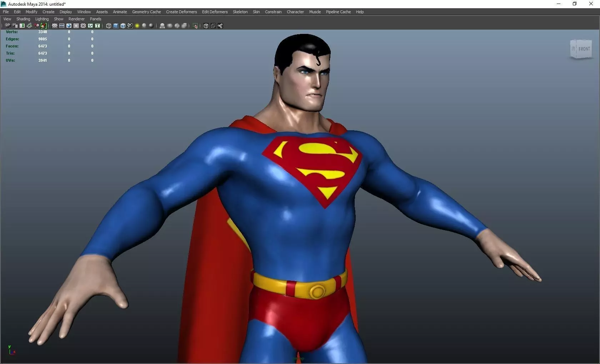The image size is (600, 364).
Task: Expand the Panels menu
Action: (x=95, y=19)
